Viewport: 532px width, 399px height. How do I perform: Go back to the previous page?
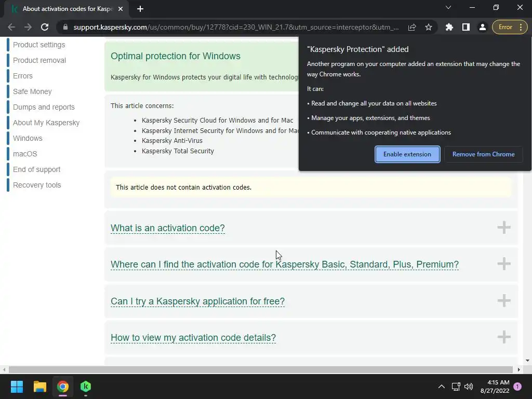(x=11, y=27)
